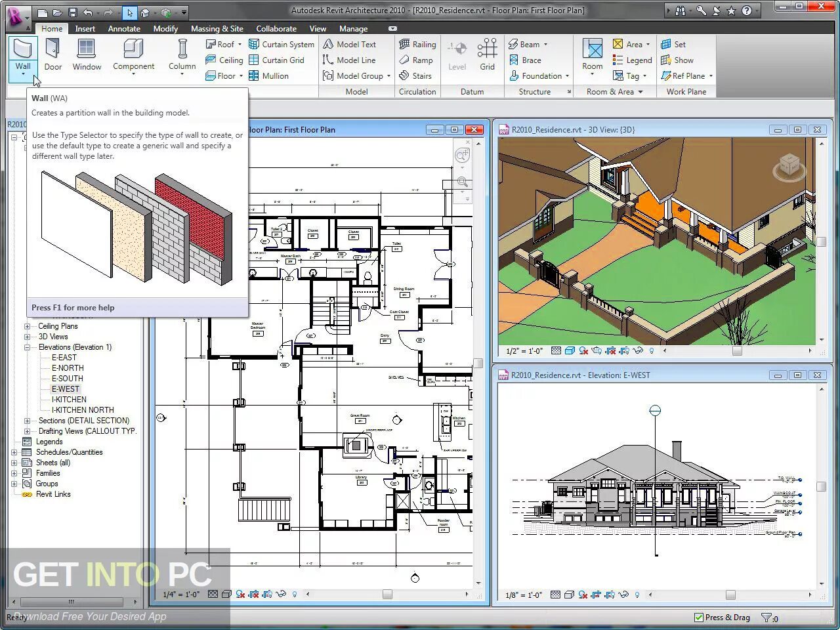
Task: Open the Manage ribbon tab
Action: [353, 29]
